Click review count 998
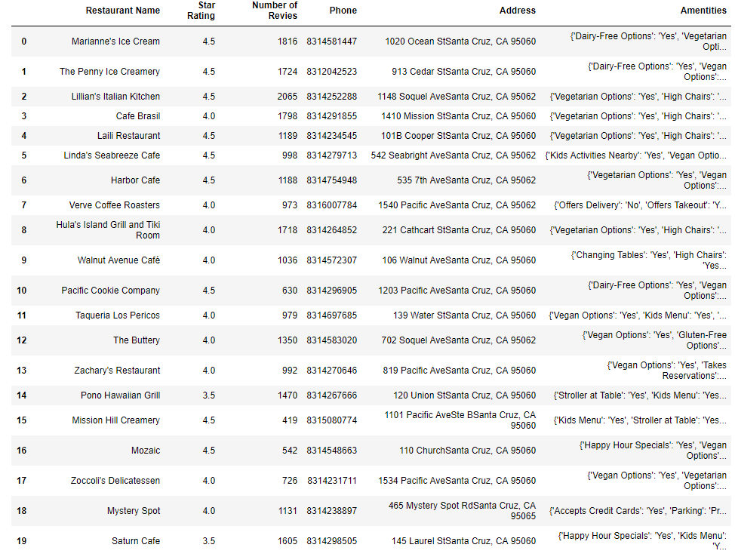 coord(290,155)
